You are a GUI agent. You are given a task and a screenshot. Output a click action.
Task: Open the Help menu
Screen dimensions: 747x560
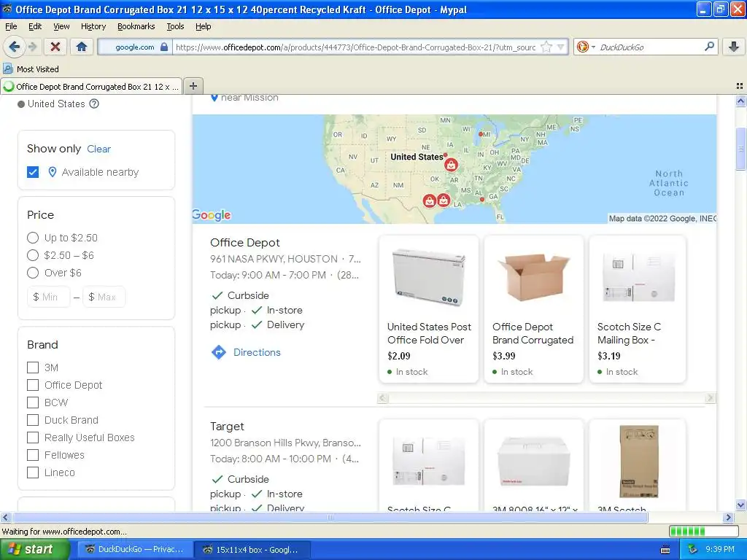click(x=203, y=26)
